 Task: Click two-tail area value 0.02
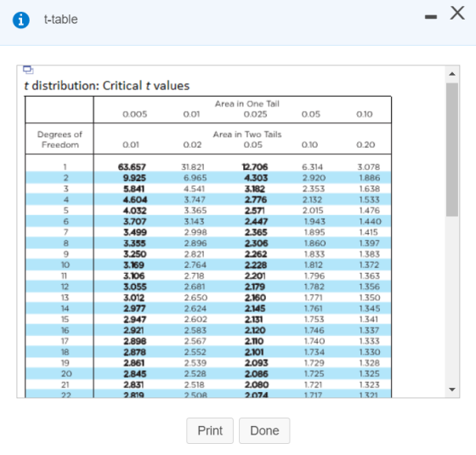pyautogui.click(x=192, y=145)
